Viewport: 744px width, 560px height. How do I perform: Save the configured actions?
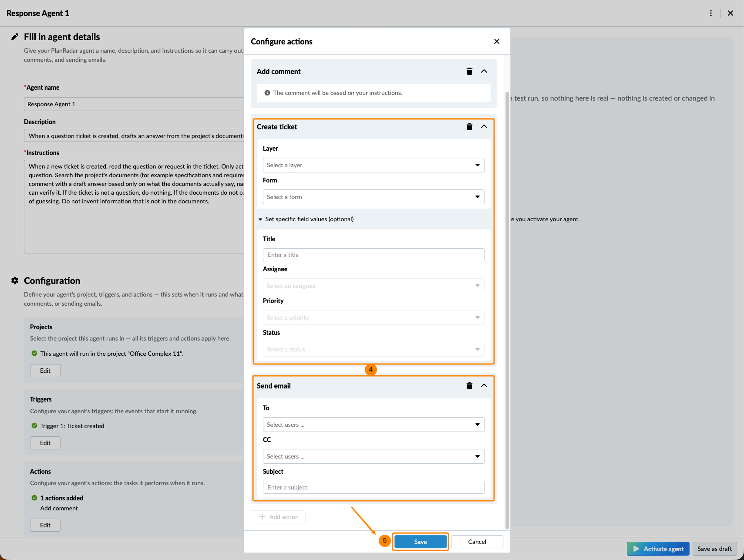pos(421,542)
